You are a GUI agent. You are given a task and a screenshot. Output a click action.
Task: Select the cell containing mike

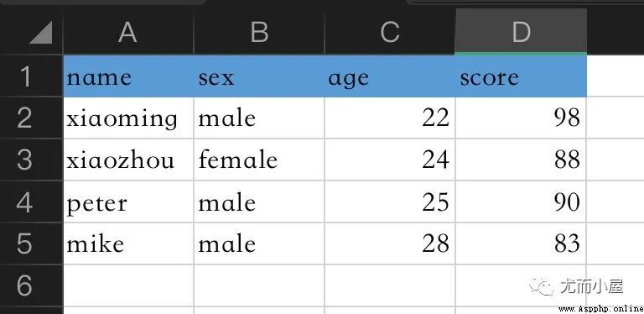point(128,243)
